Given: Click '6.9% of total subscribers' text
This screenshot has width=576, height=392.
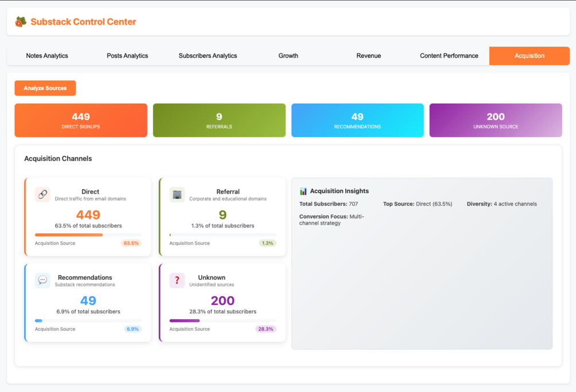Looking at the screenshot, I should point(88,312).
